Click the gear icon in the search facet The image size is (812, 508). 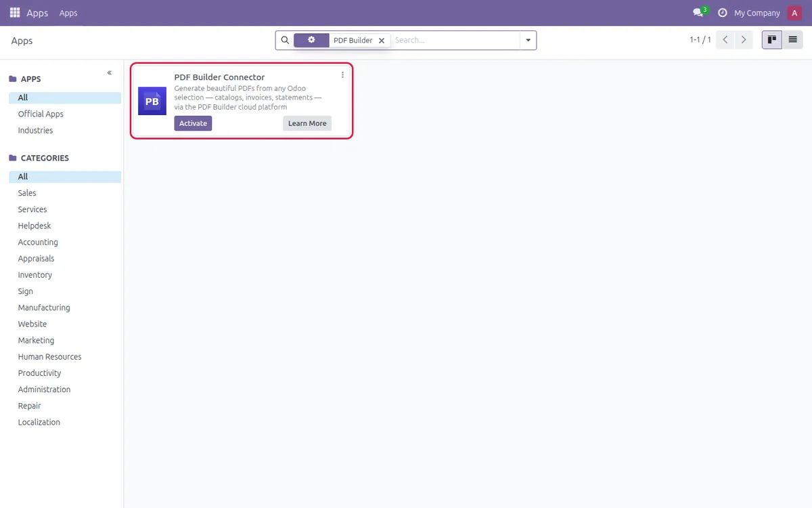tap(311, 40)
